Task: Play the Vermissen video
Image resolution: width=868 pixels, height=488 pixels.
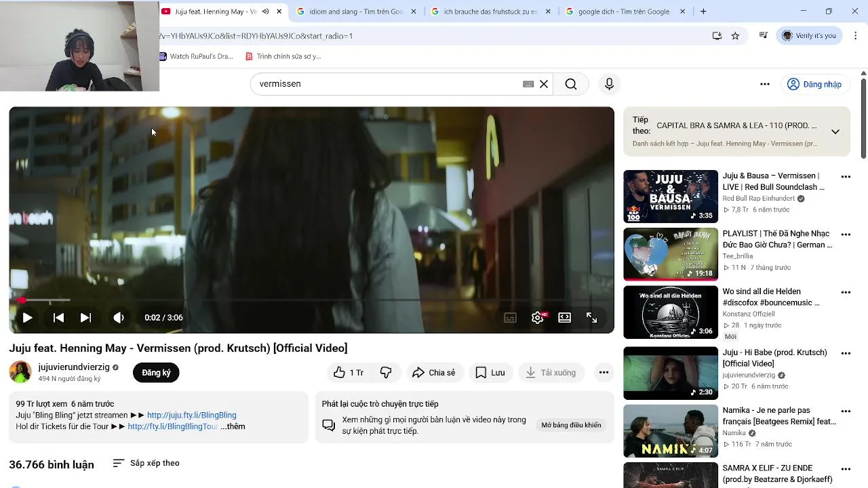Action: (x=27, y=317)
